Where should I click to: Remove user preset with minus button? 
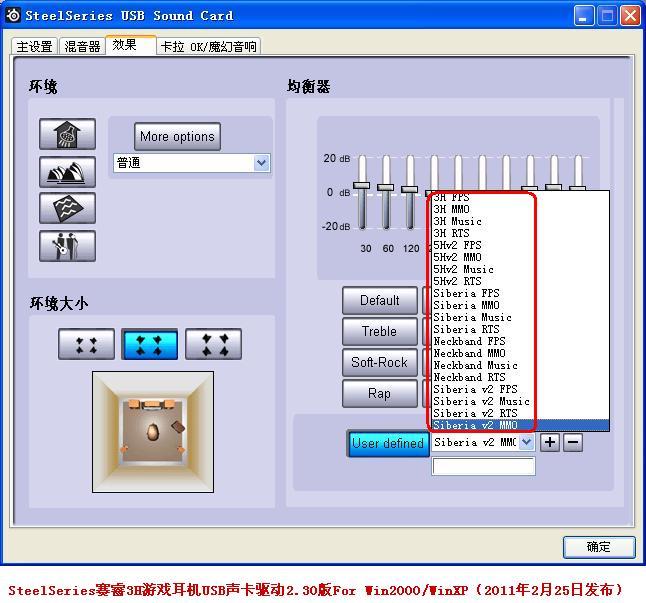click(573, 442)
